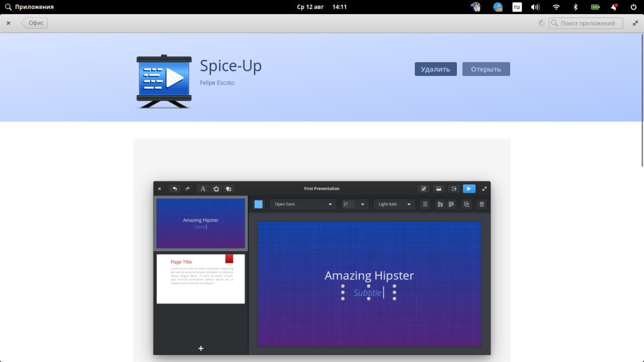Open the font size 21 dropdown in preview
Viewport: 644px width, 362px height.
click(x=355, y=204)
